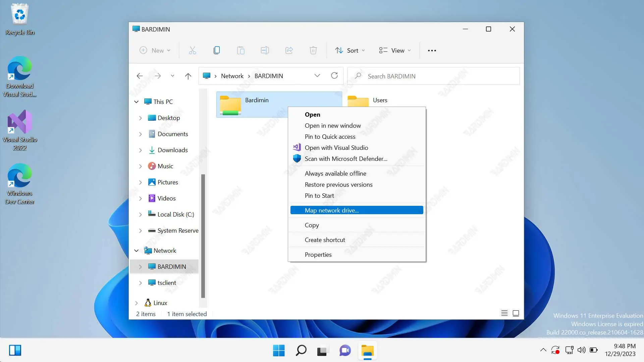Expand the Linux tree node
Image resolution: width=644 pixels, height=362 pixels.
137,303
